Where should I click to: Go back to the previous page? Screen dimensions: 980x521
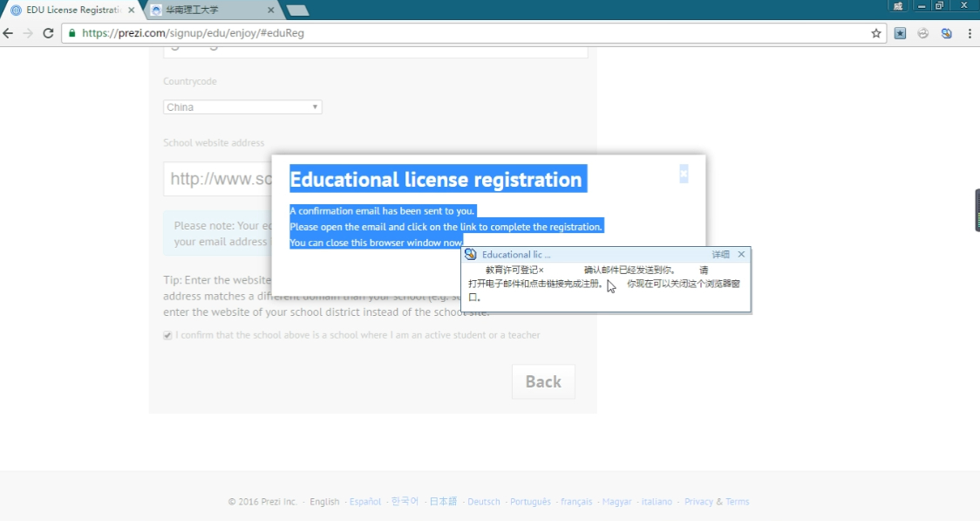point(8,33)
